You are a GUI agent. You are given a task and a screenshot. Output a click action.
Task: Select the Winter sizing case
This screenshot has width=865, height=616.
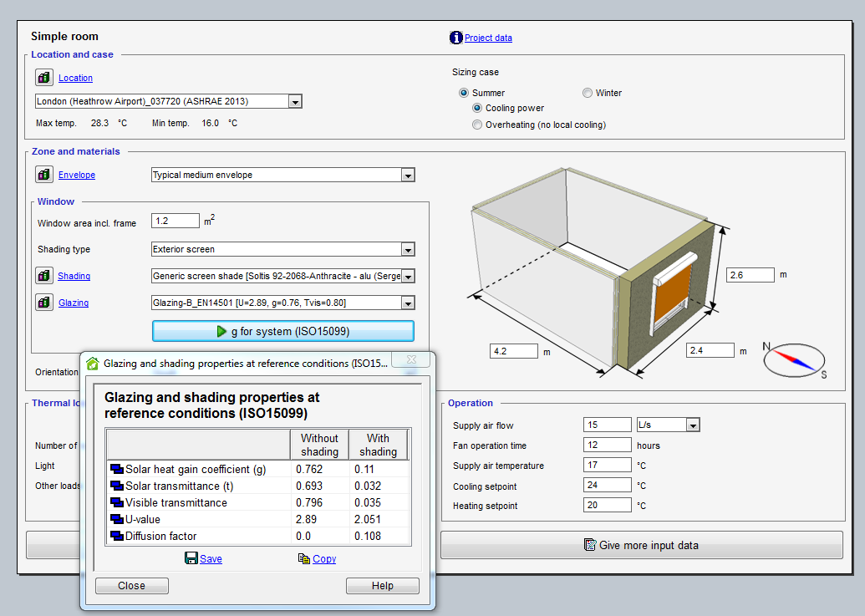[588, 93]
